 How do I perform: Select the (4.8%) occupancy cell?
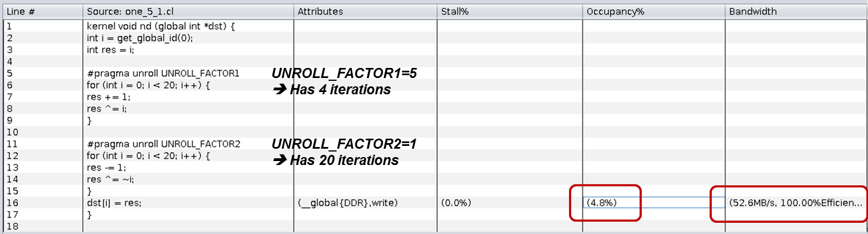pos(601,202)
